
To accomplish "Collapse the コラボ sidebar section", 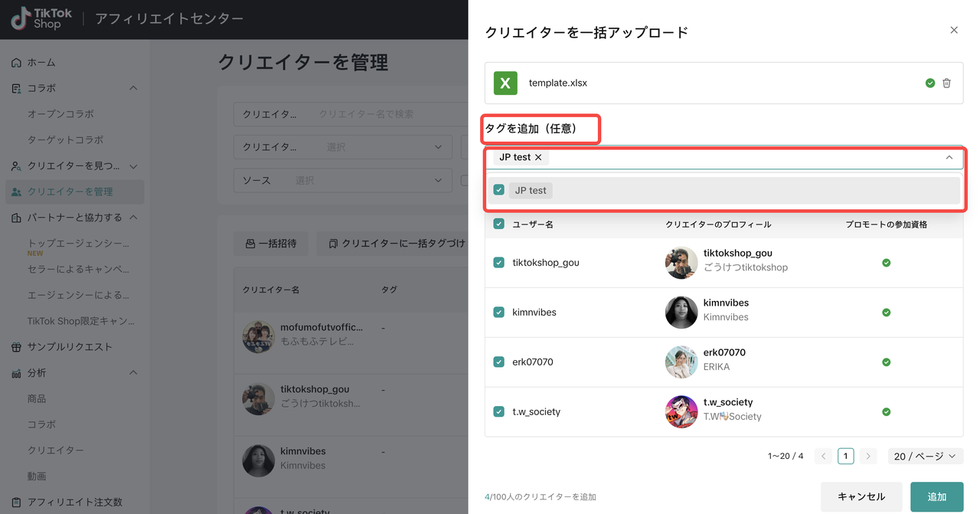I will point(133,88).
